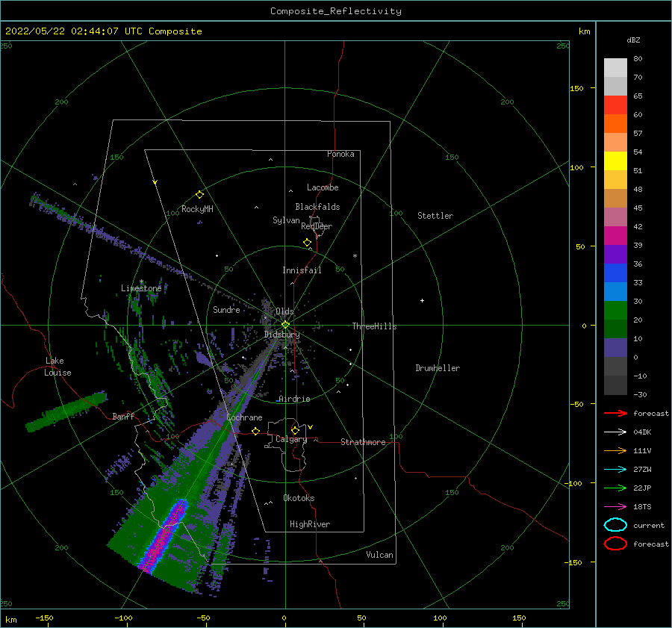Click the white asterisk marker east of Innisfail
Screen dimensions: 672x628
355,256
